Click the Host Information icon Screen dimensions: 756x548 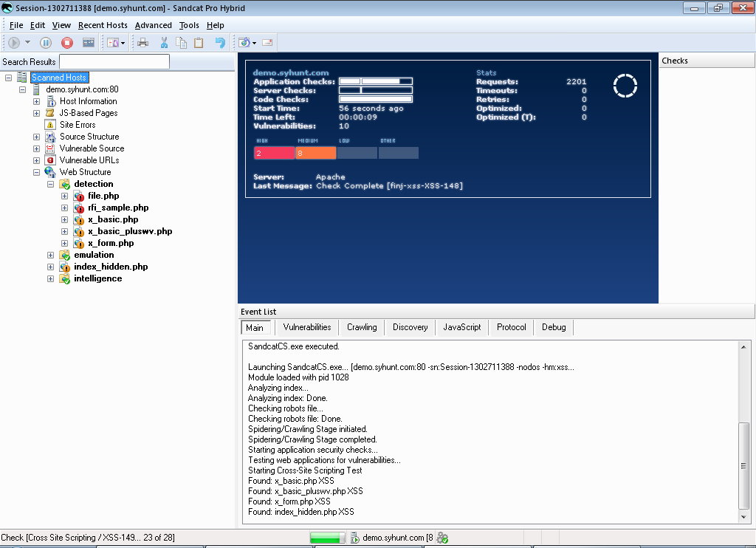pos(51,101)
